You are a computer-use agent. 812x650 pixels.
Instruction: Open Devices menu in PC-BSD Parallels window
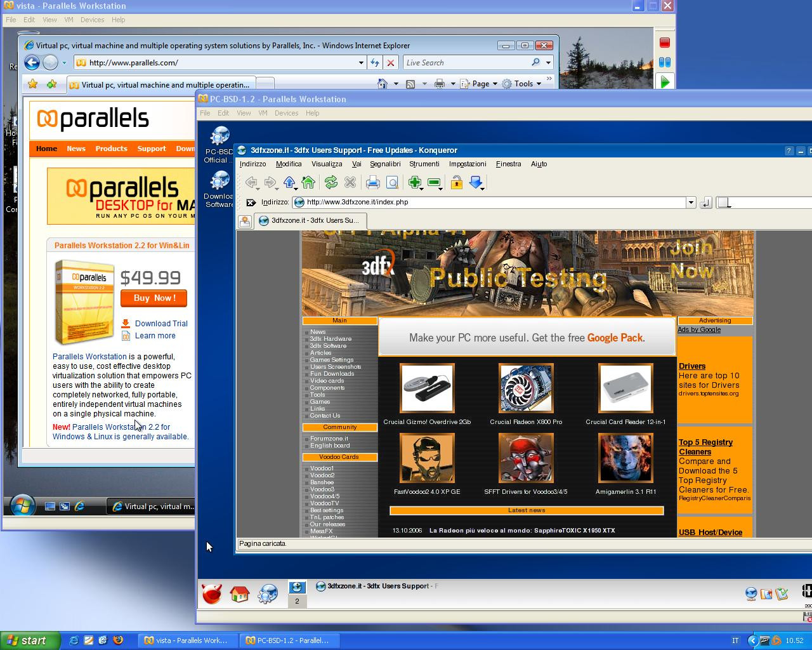(x=286, y=113)
